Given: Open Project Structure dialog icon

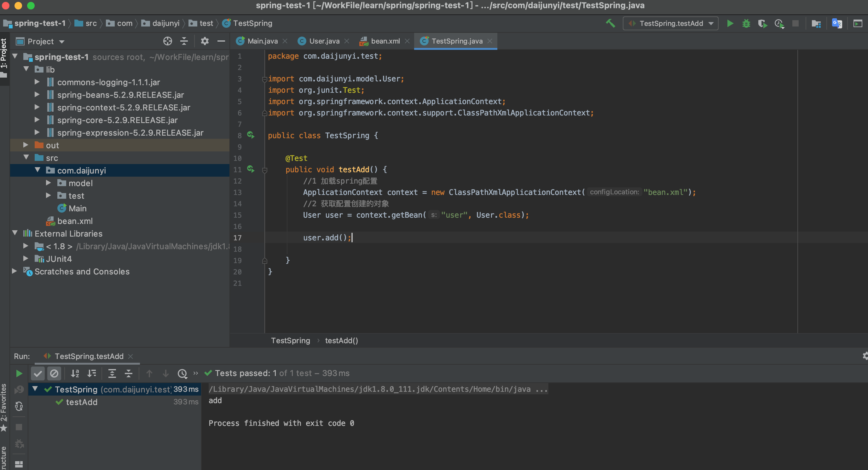Looking at the screenshot, I should [816, 23].
